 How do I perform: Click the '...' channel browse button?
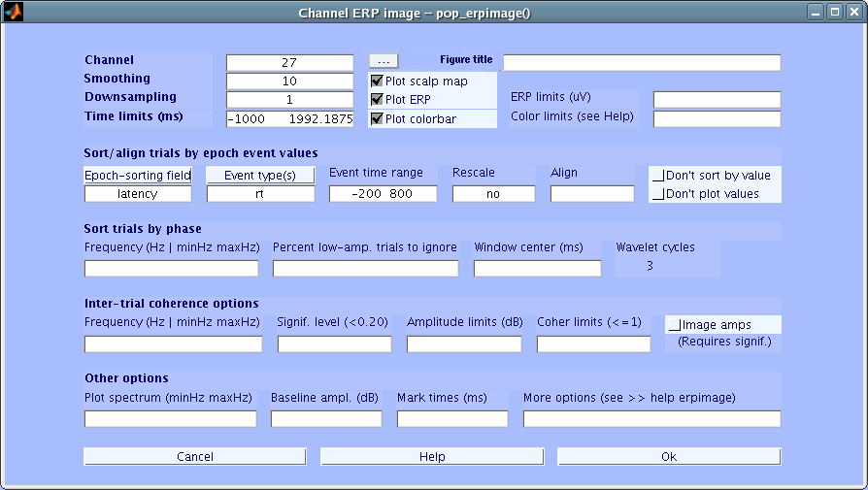384,61
